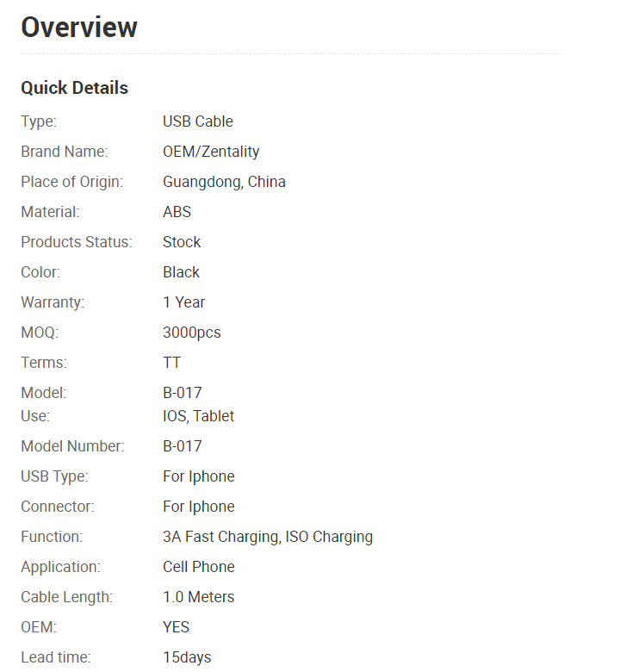Click the ABS material value
Viewport: 620px width, 672px height.
[177, 212]
